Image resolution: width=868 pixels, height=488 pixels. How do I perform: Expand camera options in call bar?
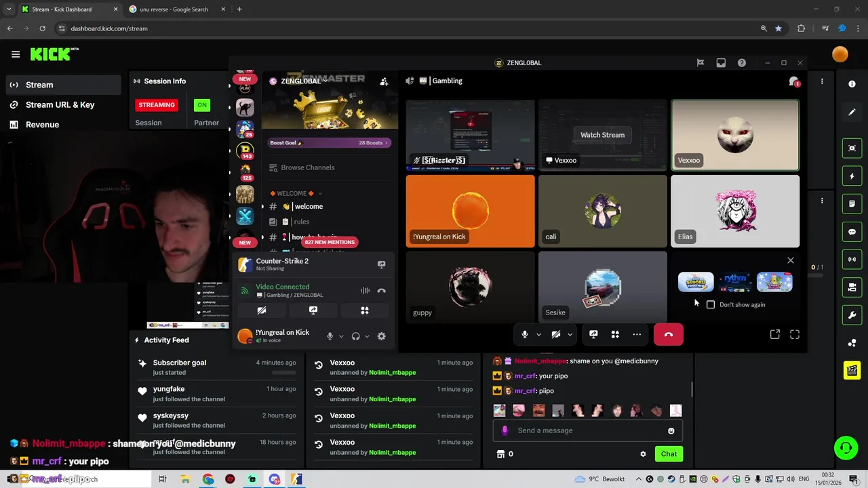(x=570, y=334)
